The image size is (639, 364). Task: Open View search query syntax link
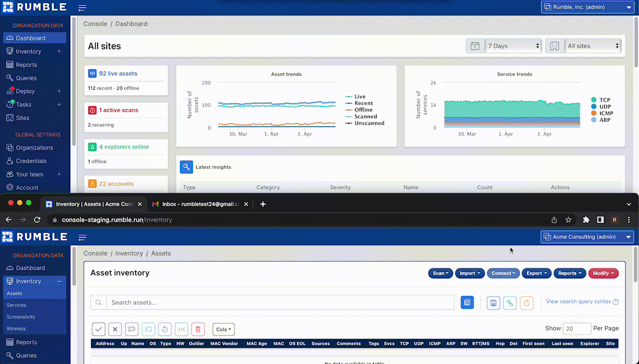[x=578, y=301]
